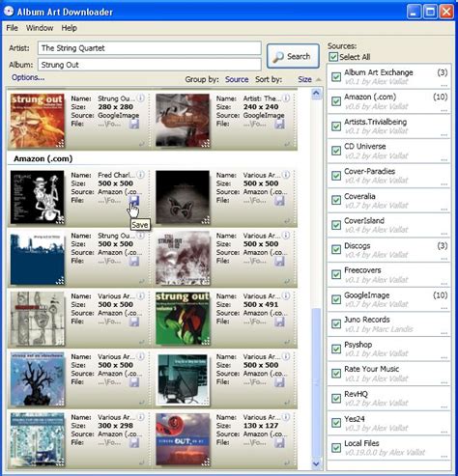Open the Help menu
The width and height of the screenshot is (458, 476).
coord(69,28)
